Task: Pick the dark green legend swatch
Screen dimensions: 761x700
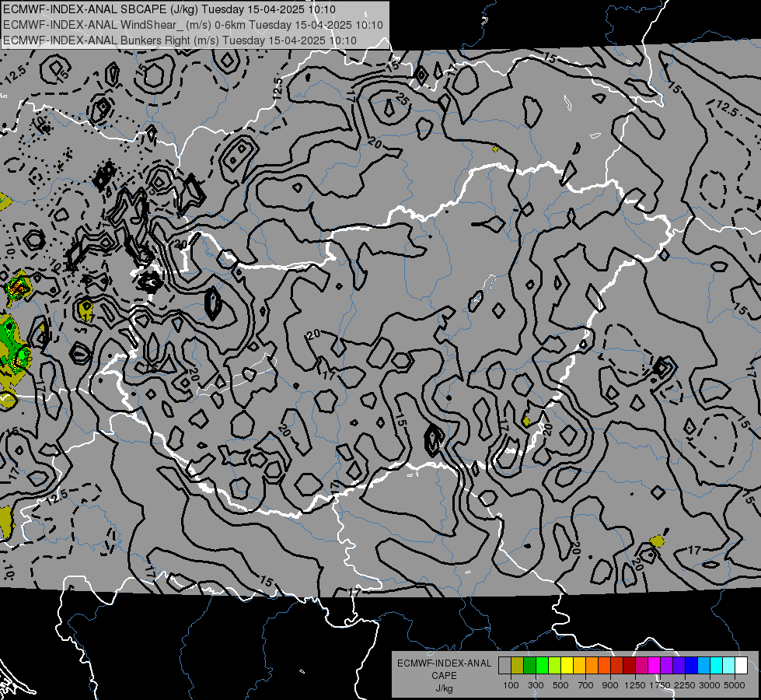Action: click(x=529, y=666)
